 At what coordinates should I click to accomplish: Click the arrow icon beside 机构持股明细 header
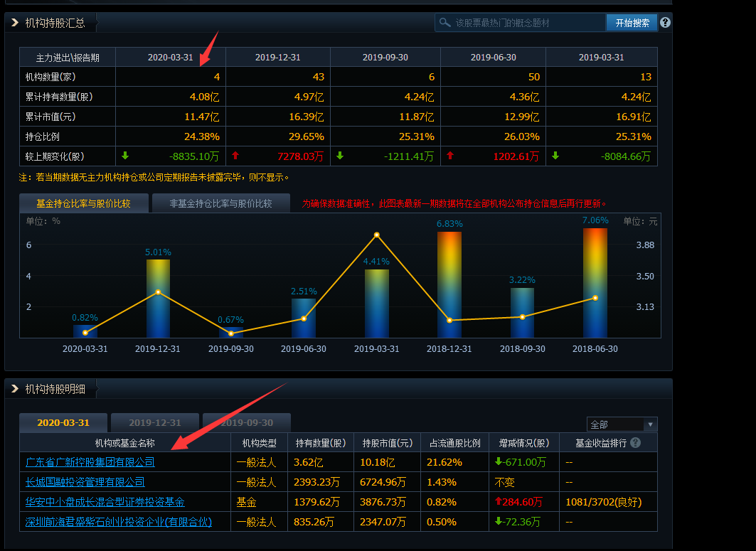(x=15, y=389)
